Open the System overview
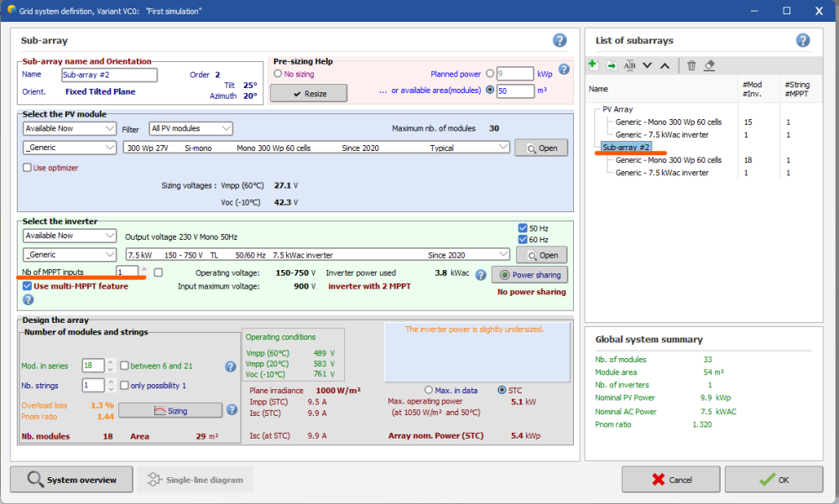Viewport: 839px width, 504px height. (x=70, y=480)
